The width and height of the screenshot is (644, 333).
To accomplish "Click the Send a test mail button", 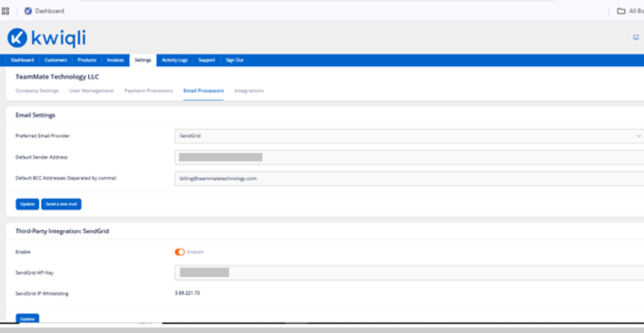I will point(61,204).
